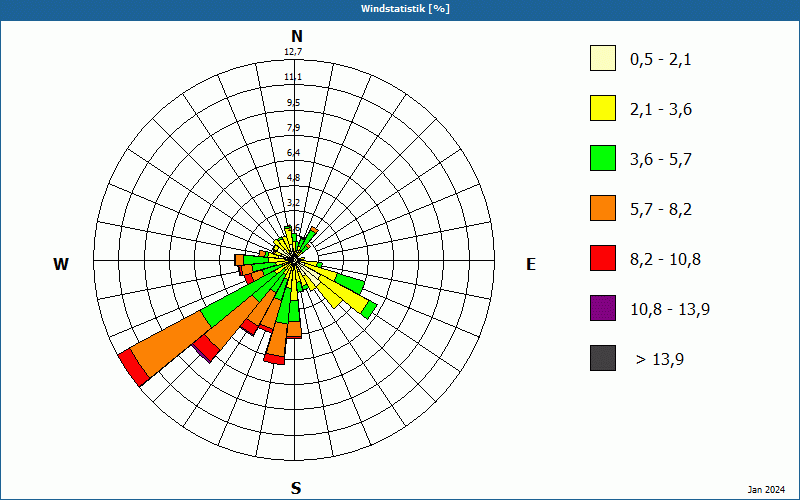Screen dimensions: 800x500
Task: Click the legend label "10,8 - 13,9"
Action: (x=670, y=310)
